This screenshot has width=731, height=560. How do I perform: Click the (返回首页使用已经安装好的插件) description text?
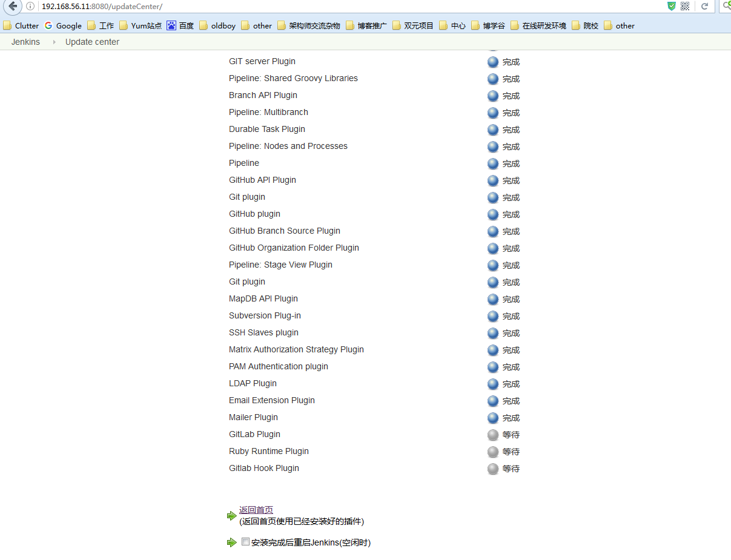(302, 521)
